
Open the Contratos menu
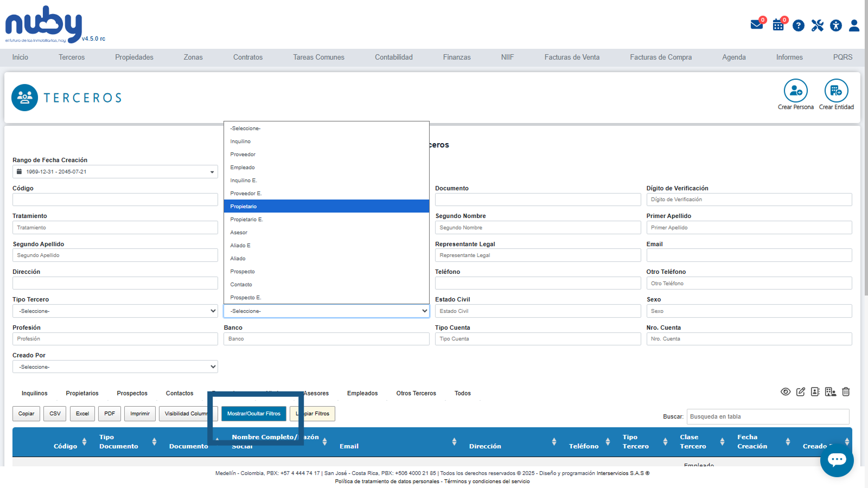pyautogui.click(x=248, y=57)
